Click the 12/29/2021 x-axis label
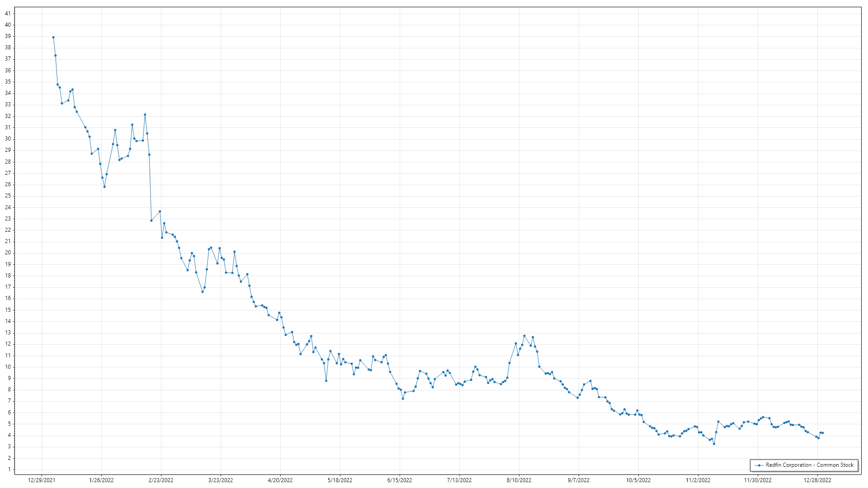Screen dimensions: 868x488 click(42, 480)
